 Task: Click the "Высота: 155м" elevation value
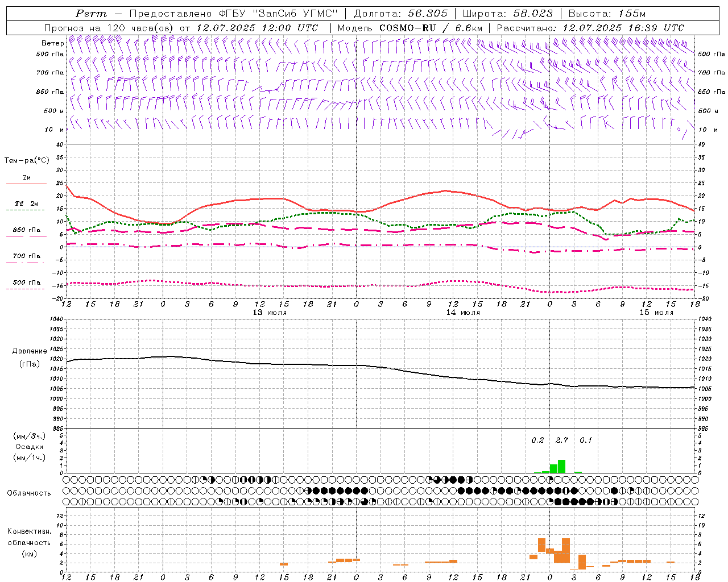[607, 14]
